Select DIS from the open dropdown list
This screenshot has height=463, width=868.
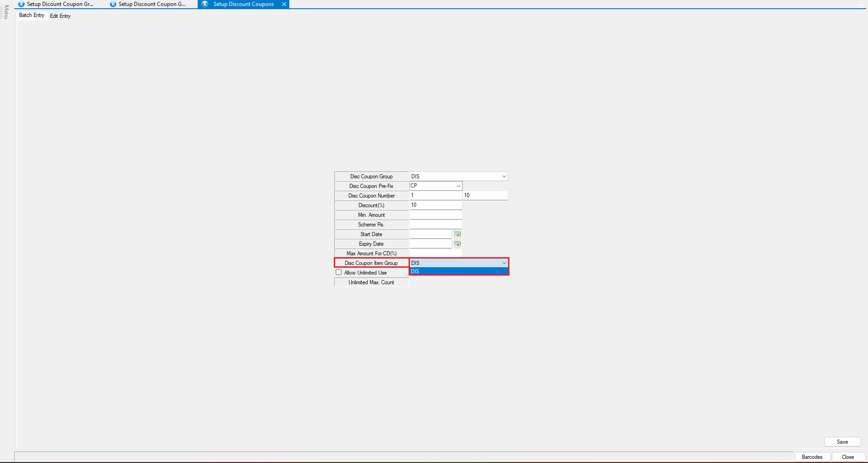pyautogui.click(x=458, y=271)
